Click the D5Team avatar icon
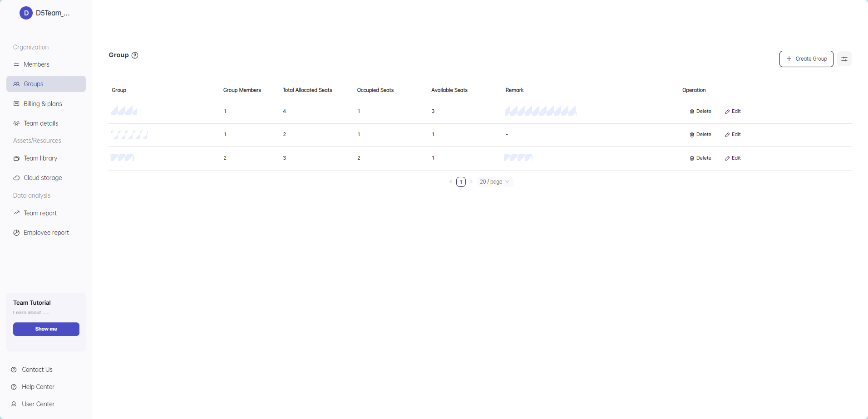Screen dimensions: 868x419 [x=26, y=13]
